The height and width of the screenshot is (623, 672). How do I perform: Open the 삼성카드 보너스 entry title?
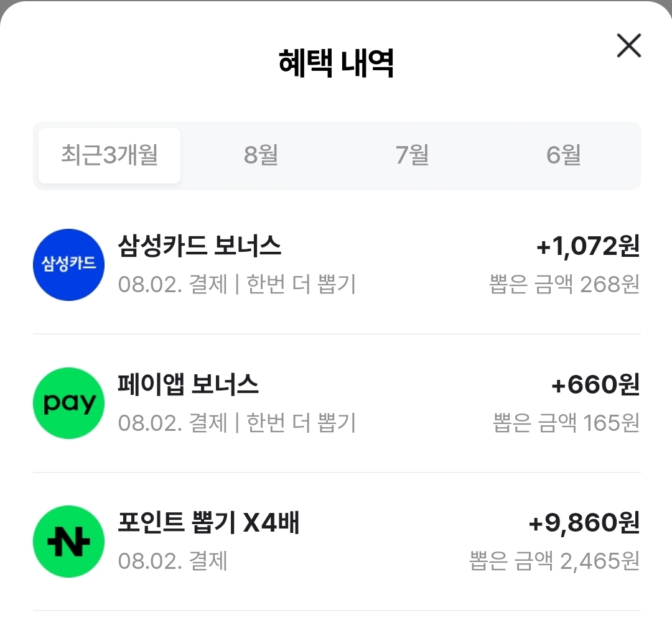(x=199, y=247)
